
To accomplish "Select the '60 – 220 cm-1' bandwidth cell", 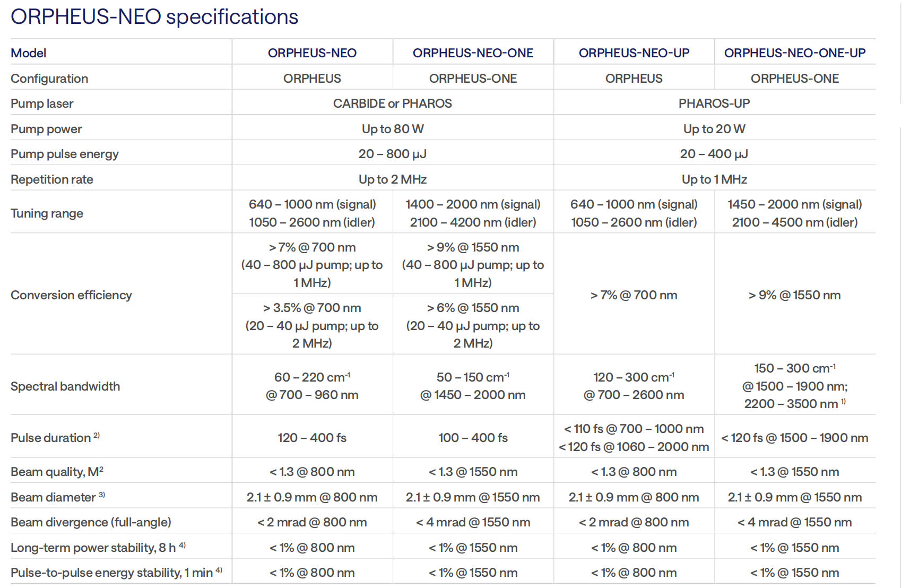I will 312,377.
